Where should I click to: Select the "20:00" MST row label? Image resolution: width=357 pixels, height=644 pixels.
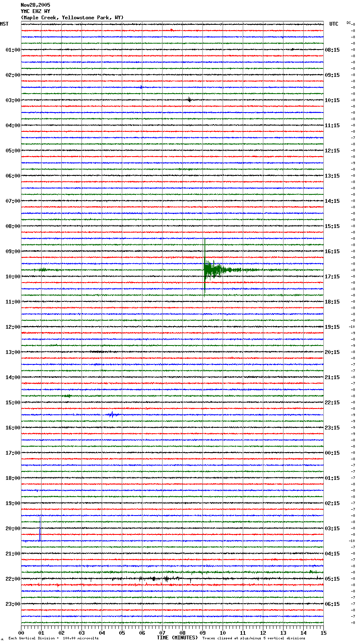click(x=13, y=529)
